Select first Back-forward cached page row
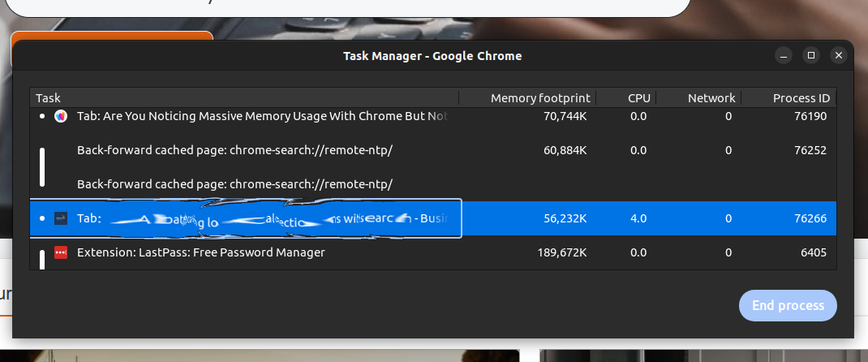 (433, 150)
